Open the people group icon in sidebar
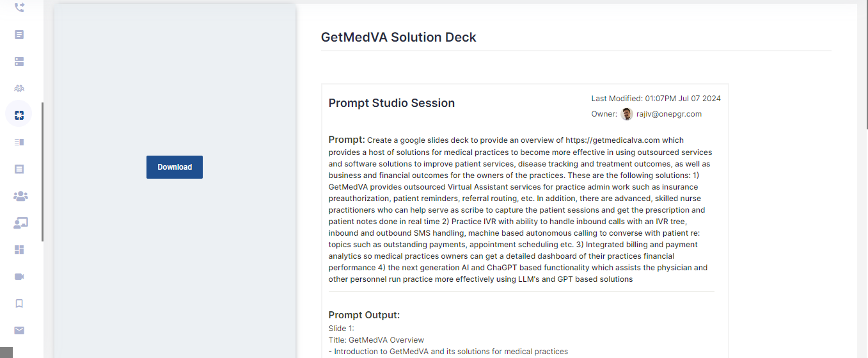This screenshot has height=358, width=868. click(x=20, y=196)
